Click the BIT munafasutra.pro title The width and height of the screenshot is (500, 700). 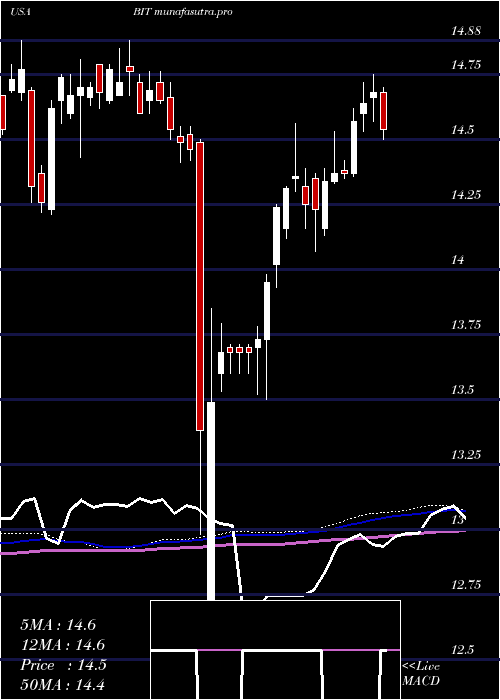pyautogui.click(x=182, y=12)
